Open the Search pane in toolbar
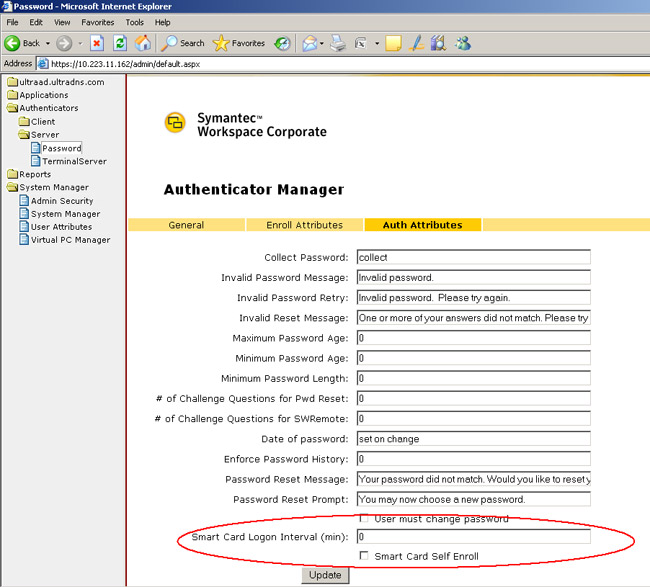The image size is (650, 587). 183,43
